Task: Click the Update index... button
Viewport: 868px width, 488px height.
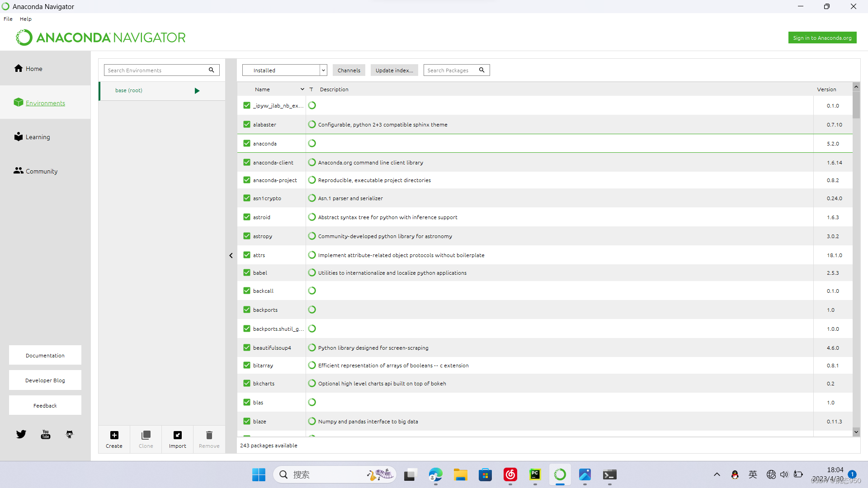Action: (394, 70)
